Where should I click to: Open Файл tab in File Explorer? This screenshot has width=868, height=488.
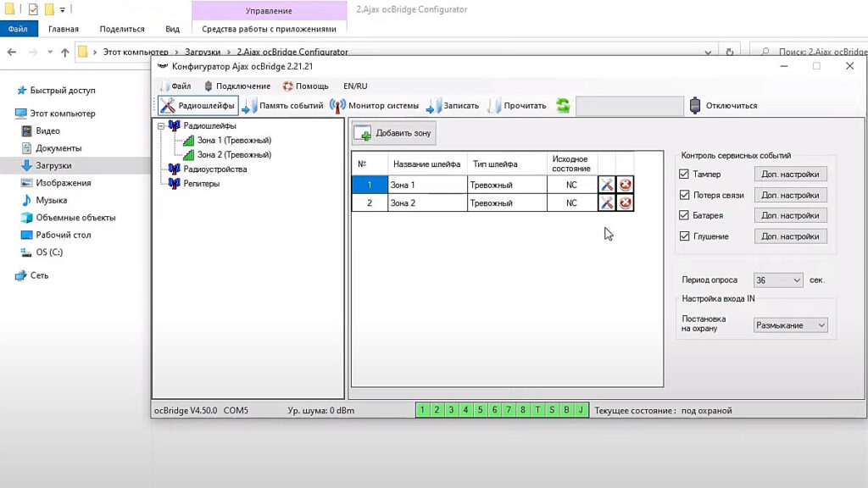(x=19, y=29)
